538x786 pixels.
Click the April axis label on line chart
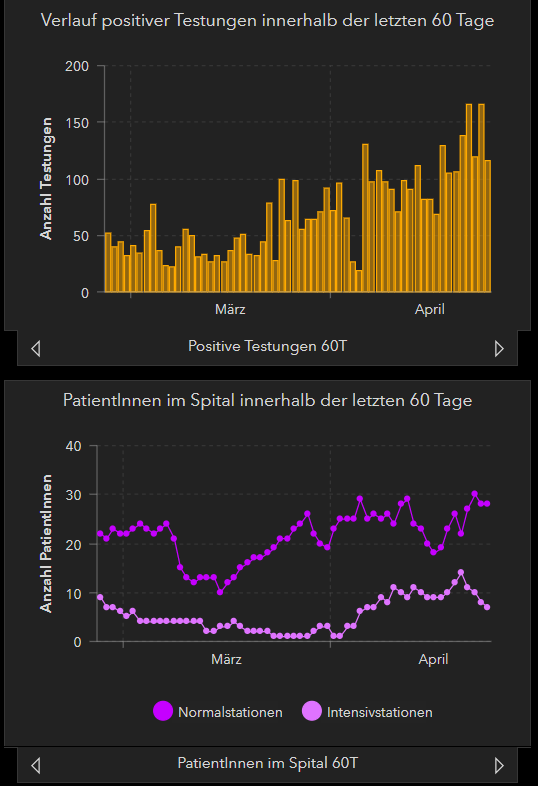tap(433, 659)
